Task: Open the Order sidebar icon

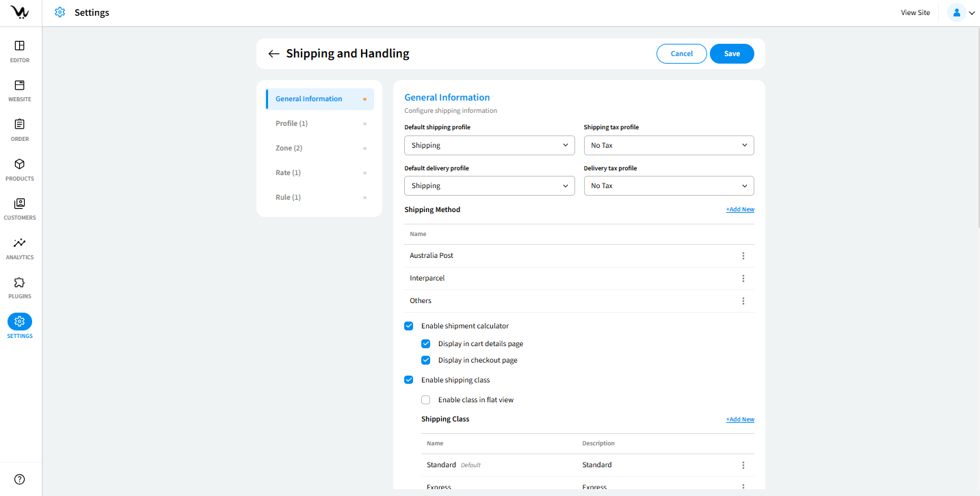Action: tap(20, 125)
